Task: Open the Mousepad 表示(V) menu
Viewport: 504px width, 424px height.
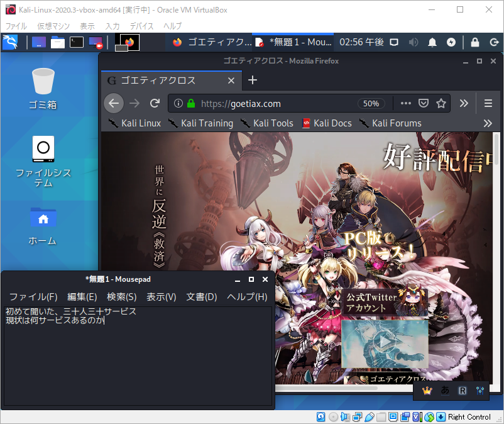Action: (x=162, y=296)
